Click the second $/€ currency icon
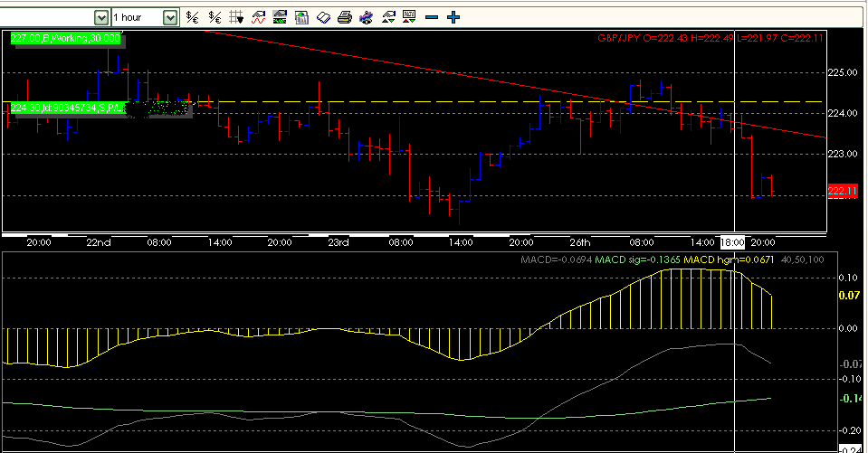The width and height of the screenshot is (868, 453). [x=215, y=18]
